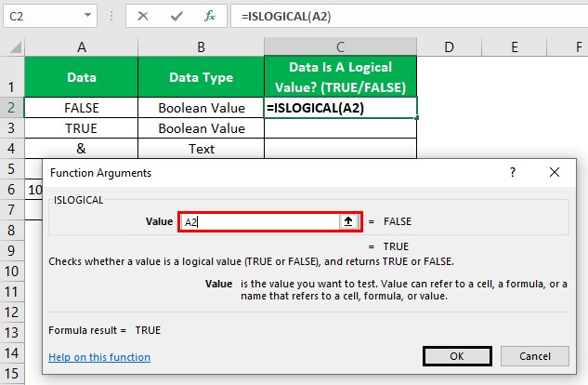Select column D header
The height and width of the screenshot is (385, 588).
(x=449, y=47)
